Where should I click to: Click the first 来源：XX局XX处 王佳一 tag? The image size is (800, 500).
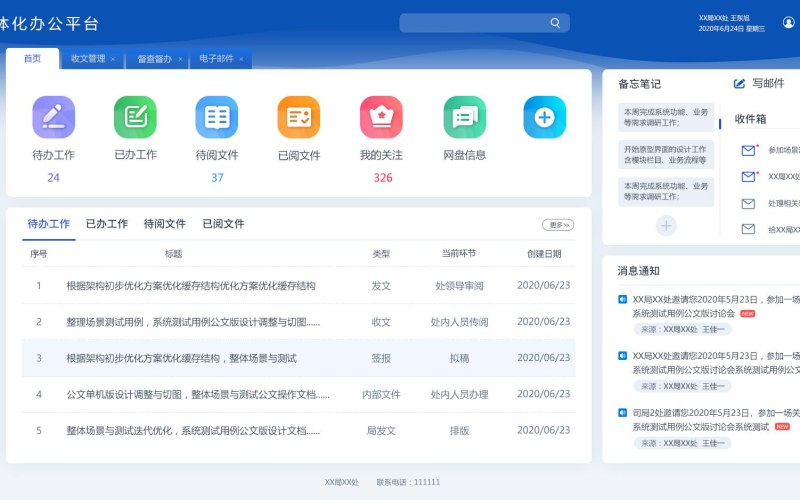[682, 330]
